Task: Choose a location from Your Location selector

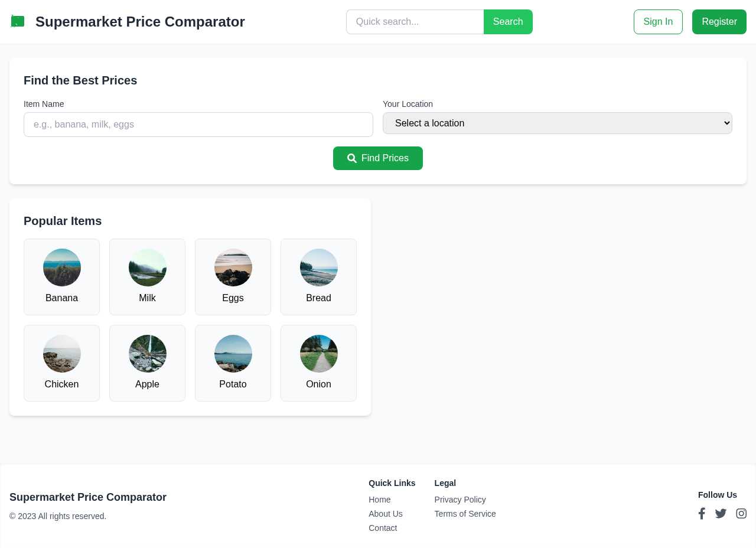Action: click(x=557, y=123)
